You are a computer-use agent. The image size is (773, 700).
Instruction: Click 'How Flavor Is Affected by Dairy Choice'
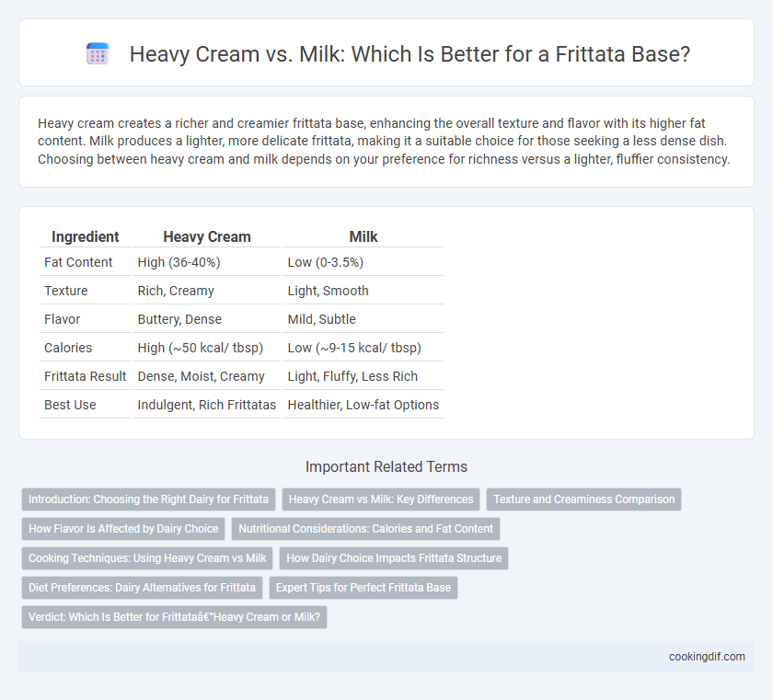pos(123,529)
